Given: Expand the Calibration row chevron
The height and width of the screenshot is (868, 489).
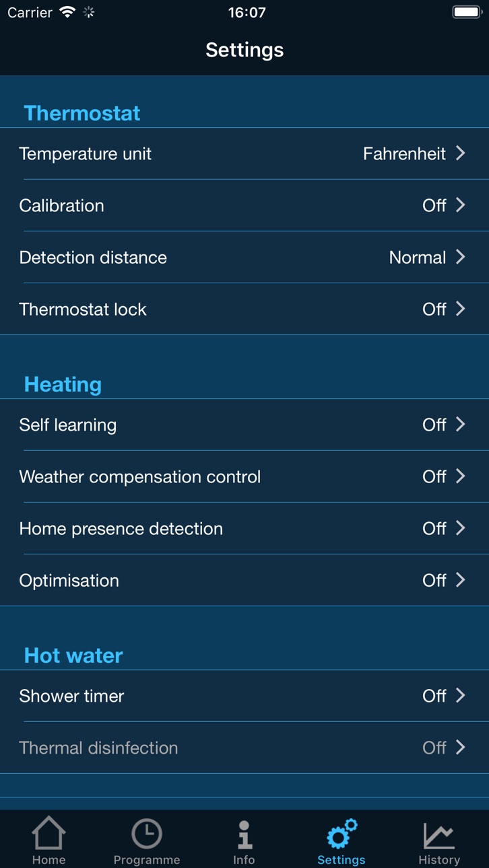Looking at the screenshot, I should click(x=461, y=205).
